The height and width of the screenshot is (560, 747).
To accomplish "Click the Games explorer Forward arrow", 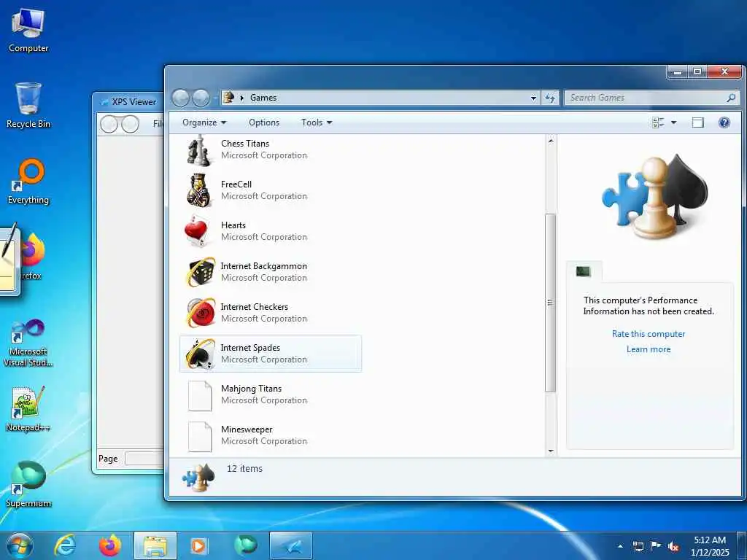I will pyautogui.click(x=201, y=98).
